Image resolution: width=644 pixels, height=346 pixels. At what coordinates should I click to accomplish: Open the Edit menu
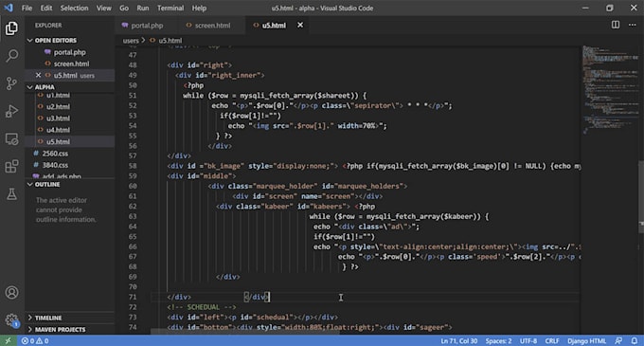pos(46,8)
